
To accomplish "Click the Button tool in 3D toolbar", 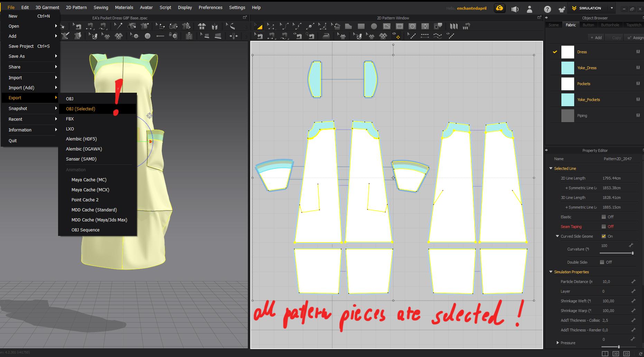I will [x=148, y=36].
